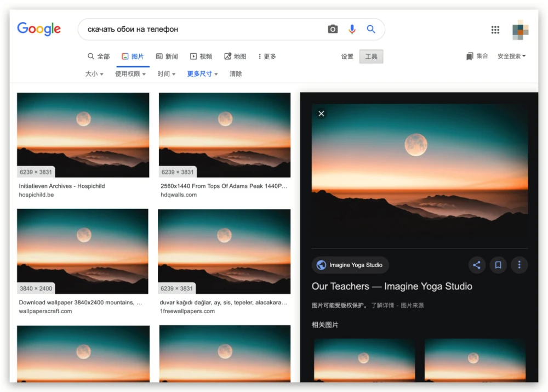Click the 1freewallpapers.com domain text
This screenshot has width=548, height=392.
tap(187, 311)
